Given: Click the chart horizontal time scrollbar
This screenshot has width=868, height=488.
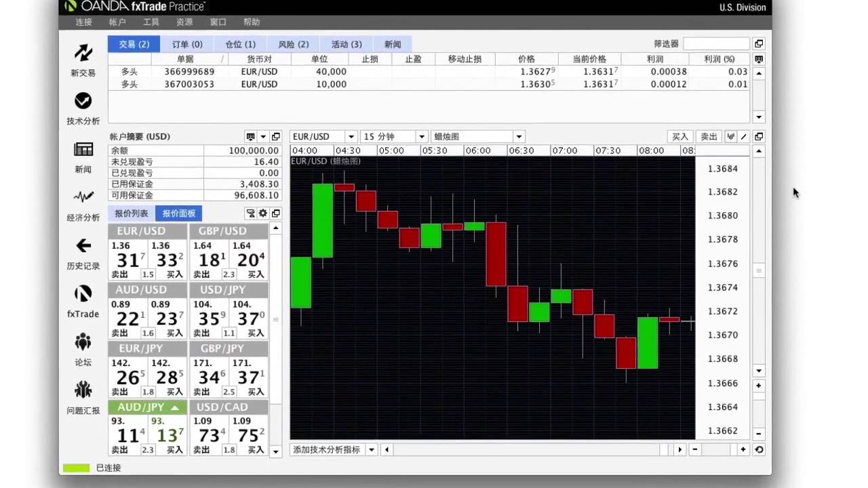Looking at the screenshot, I should pyautogui.click(x=526, y=449).
